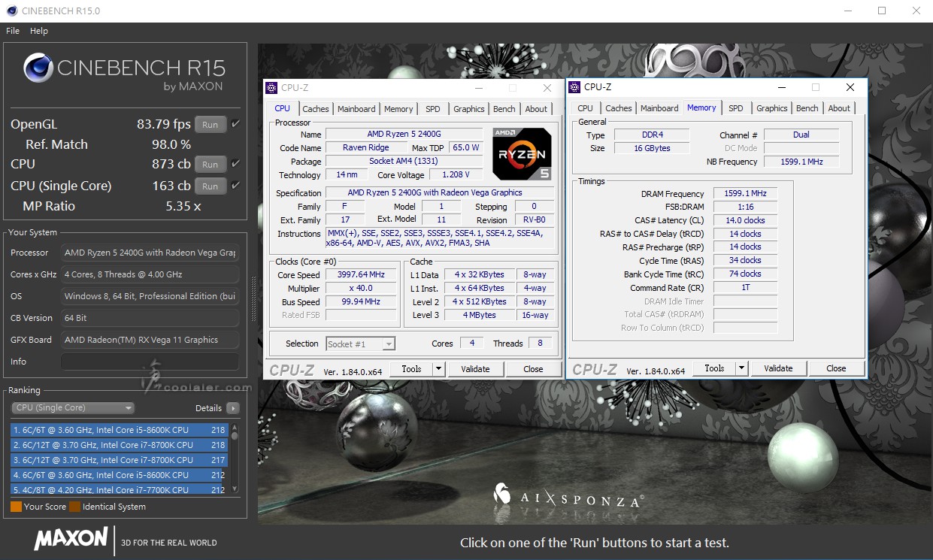Viewport: 933px width, 560px height.
Task: Toggle the CPU (Single Core) test checkbox
Action: coord(235,186)
